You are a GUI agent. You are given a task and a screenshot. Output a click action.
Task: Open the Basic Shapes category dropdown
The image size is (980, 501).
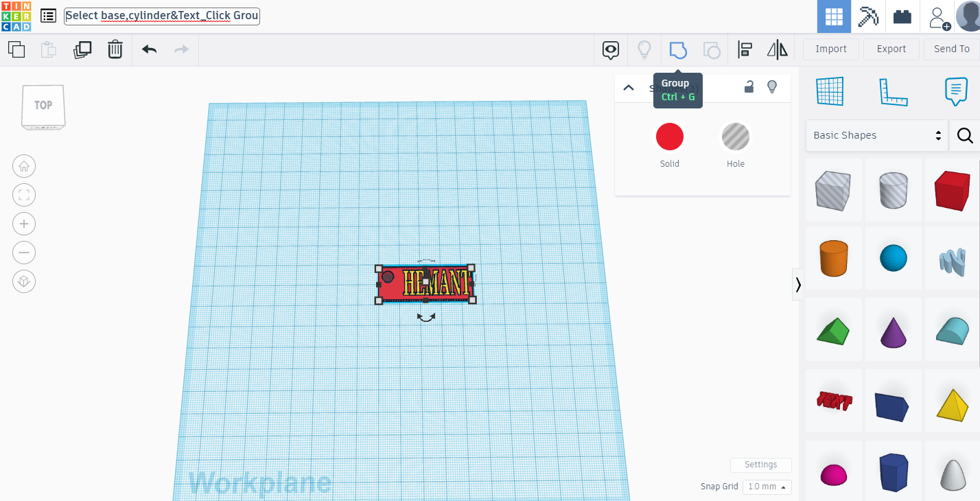pyautogui.click(x=876, y=135)
